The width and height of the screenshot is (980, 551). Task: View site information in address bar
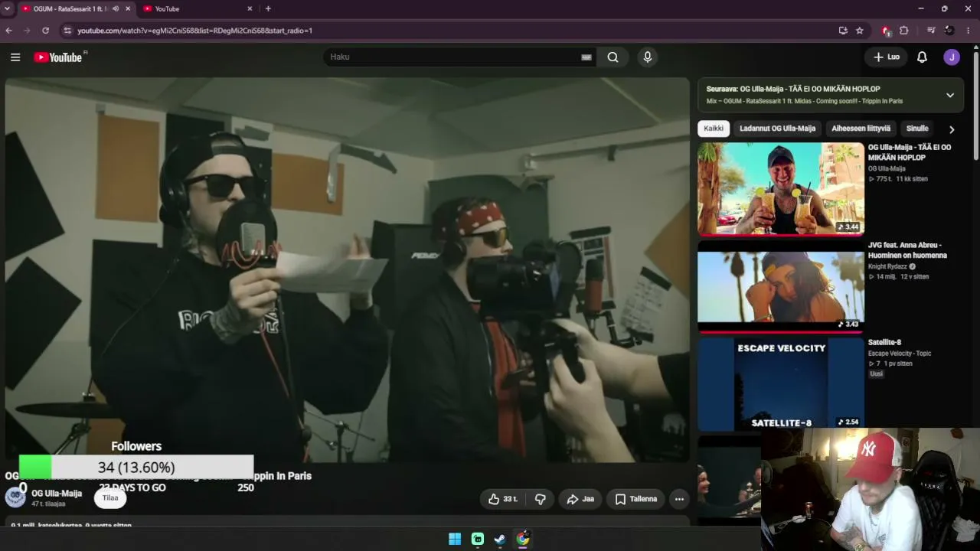67,31
